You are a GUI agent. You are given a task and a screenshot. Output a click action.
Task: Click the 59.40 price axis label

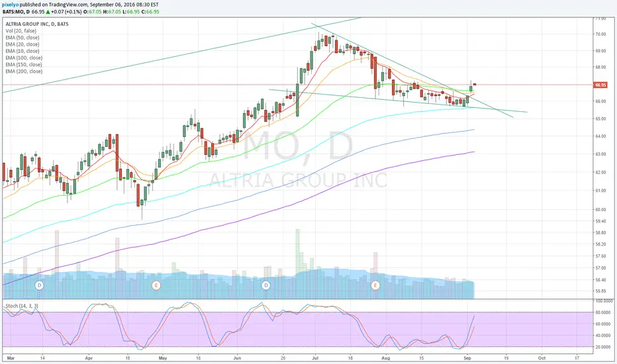(x=600, y=221)
